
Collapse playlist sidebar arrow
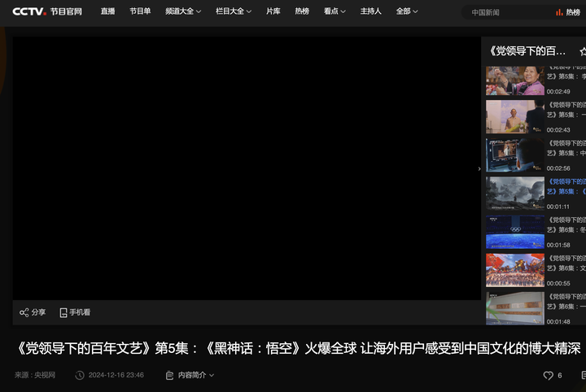[479, 168]
